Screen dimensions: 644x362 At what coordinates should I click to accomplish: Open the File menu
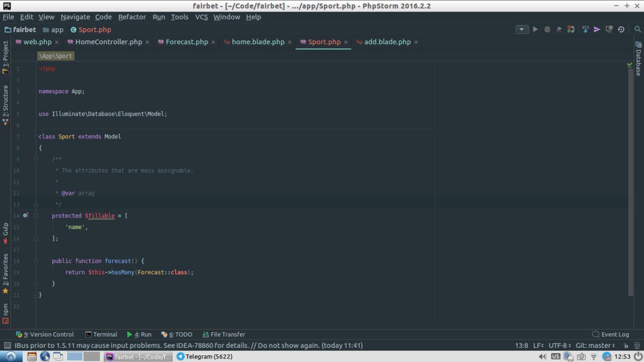8,17
